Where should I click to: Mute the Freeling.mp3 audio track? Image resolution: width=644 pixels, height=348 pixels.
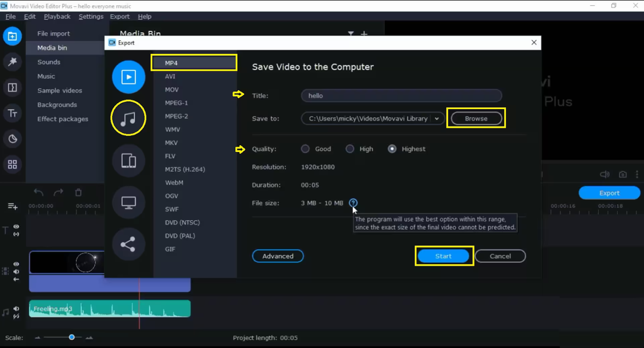(x=16, y=308)
